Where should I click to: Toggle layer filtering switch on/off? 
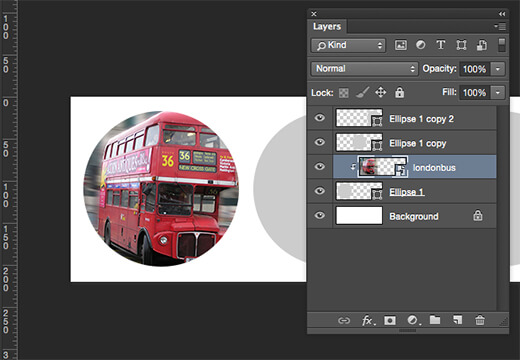501,45
